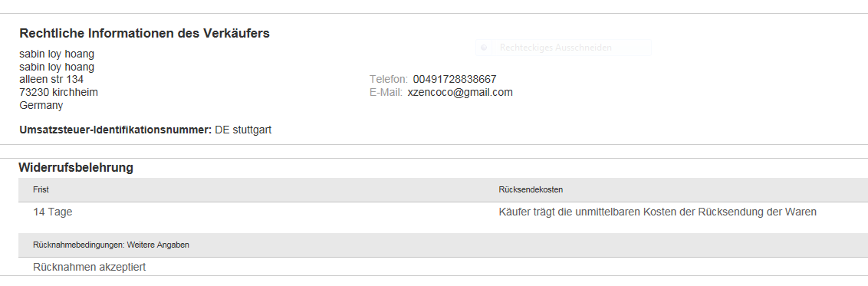Click the Telefon: label

point(389,79)
